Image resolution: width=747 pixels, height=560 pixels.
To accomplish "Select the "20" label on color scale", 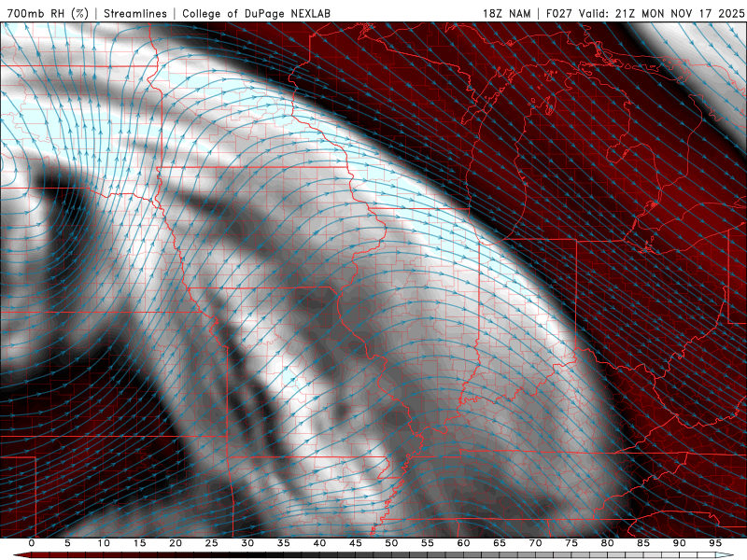I will (x=176, y=543).
